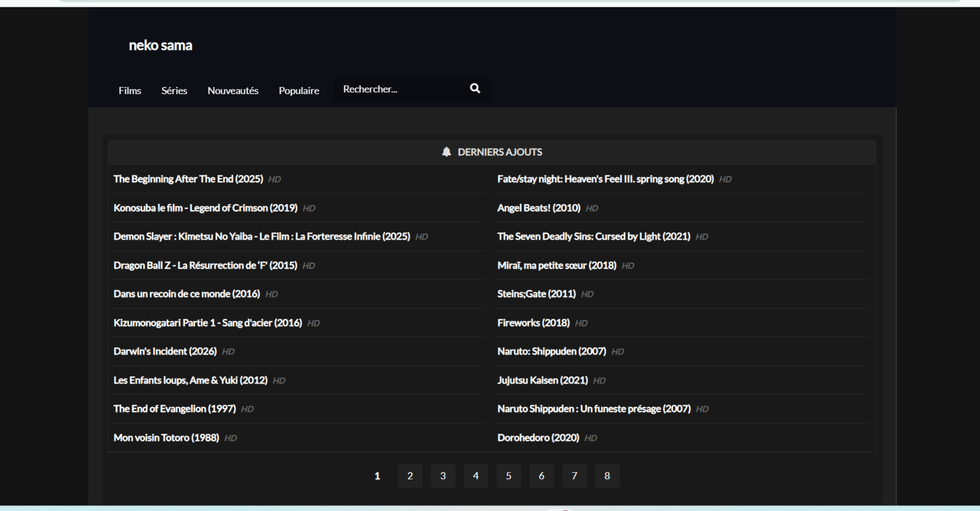Image resolution: width=980 pixels, height=511 pixels.
Task: Open Dorohedoro (2020) listing
Action: pyautogui.click(x=538, y=438)
